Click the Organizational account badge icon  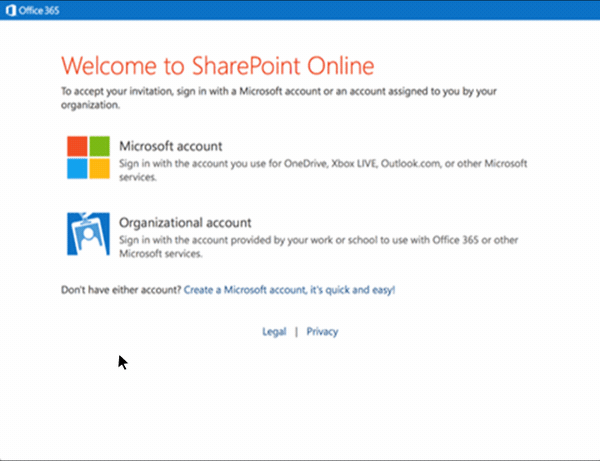click(x=88, y=234)
